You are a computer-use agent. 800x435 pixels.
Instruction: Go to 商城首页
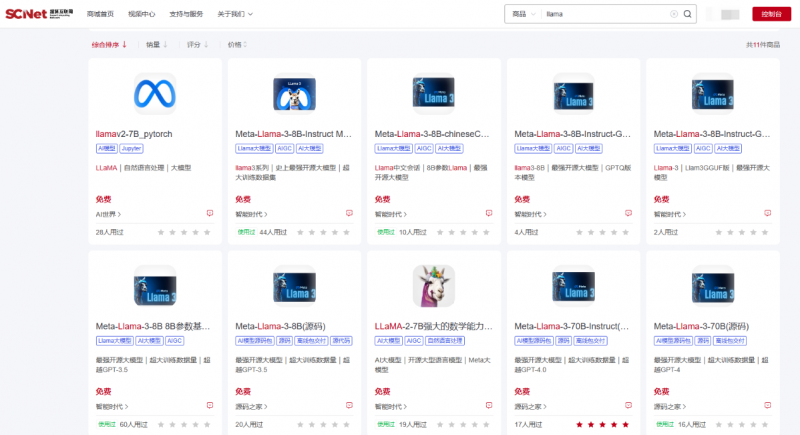(x=100, y=14)
